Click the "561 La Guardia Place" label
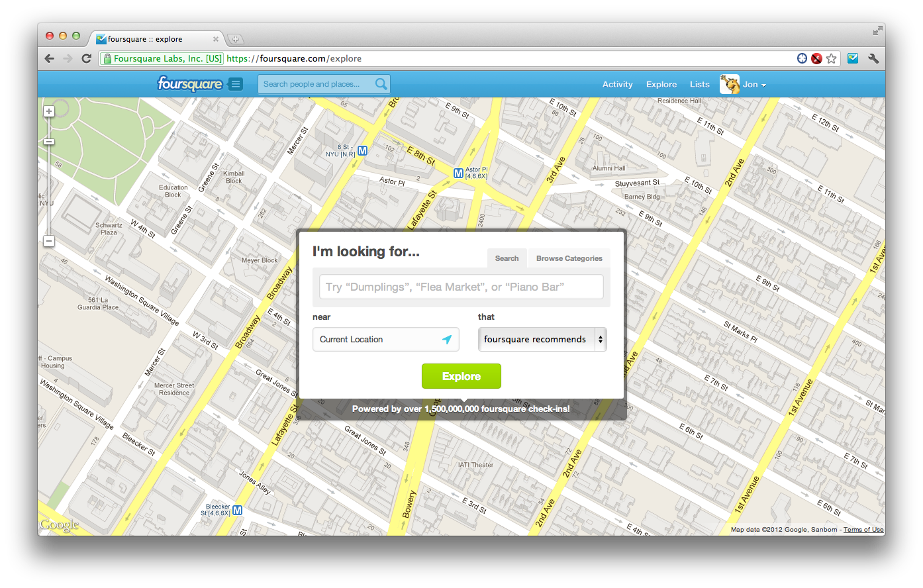 98,304
